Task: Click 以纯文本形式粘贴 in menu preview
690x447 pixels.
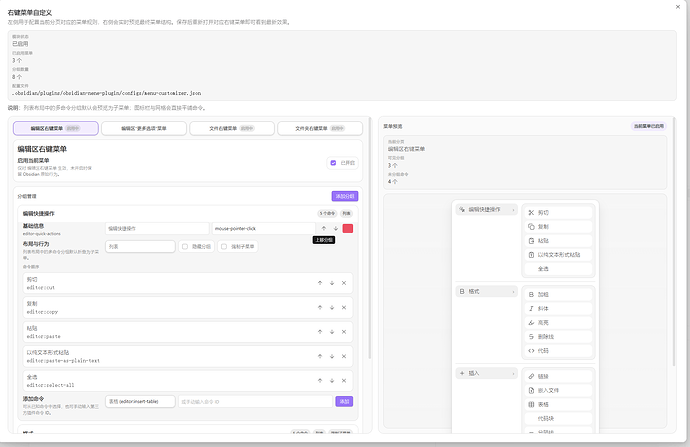Action: [x=558, y=255]
